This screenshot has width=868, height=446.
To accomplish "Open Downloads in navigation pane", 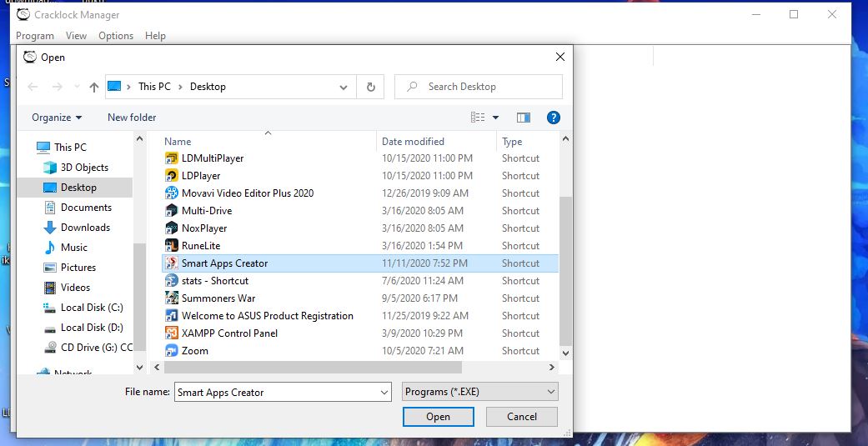I will click(x=85, y=228).
